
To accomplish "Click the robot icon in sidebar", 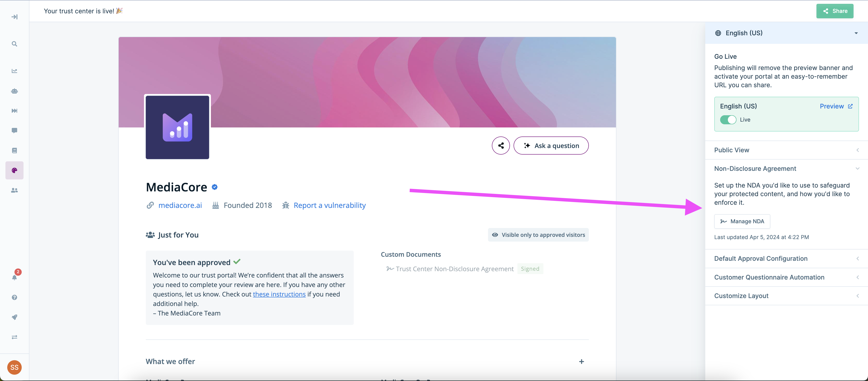I will click(14, 91).
